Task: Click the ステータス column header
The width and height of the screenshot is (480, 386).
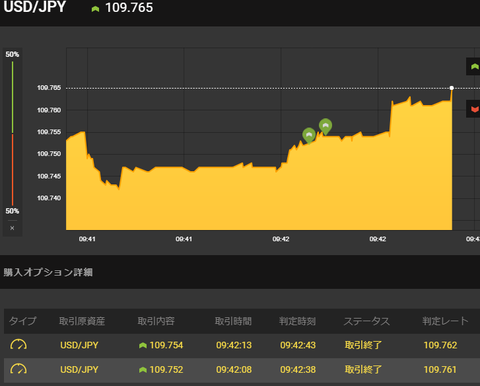Action: [367, 321]
